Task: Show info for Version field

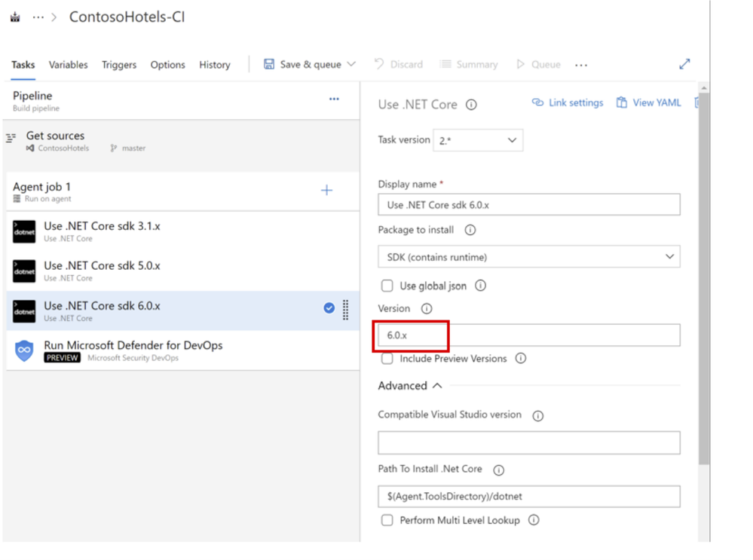Action: click(427, 308)
